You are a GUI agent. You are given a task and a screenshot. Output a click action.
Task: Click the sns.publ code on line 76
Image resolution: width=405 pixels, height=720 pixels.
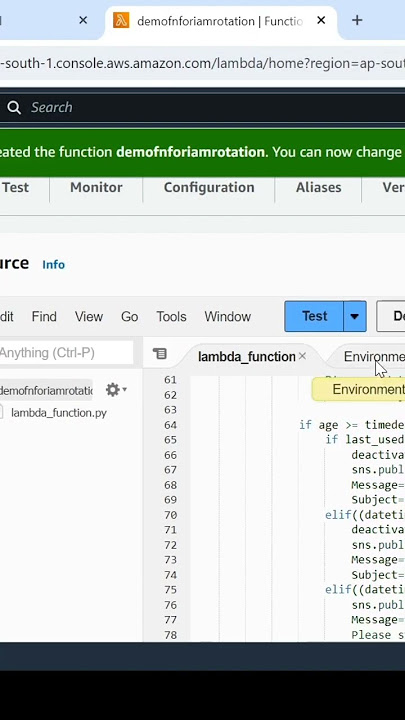(378, 605)
